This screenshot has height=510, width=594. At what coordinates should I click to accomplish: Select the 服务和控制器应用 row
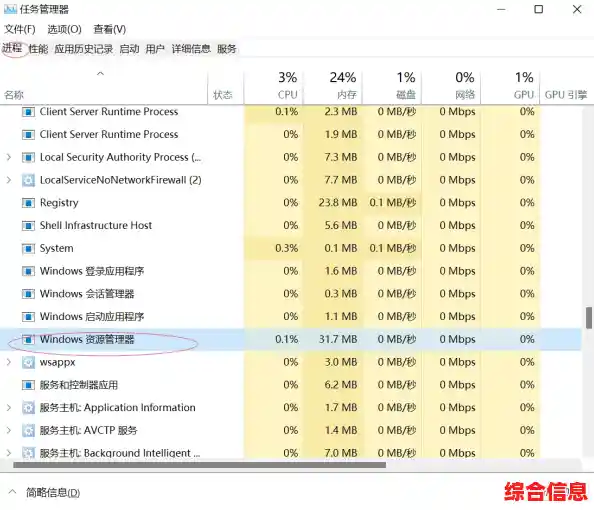click(291, 385)
